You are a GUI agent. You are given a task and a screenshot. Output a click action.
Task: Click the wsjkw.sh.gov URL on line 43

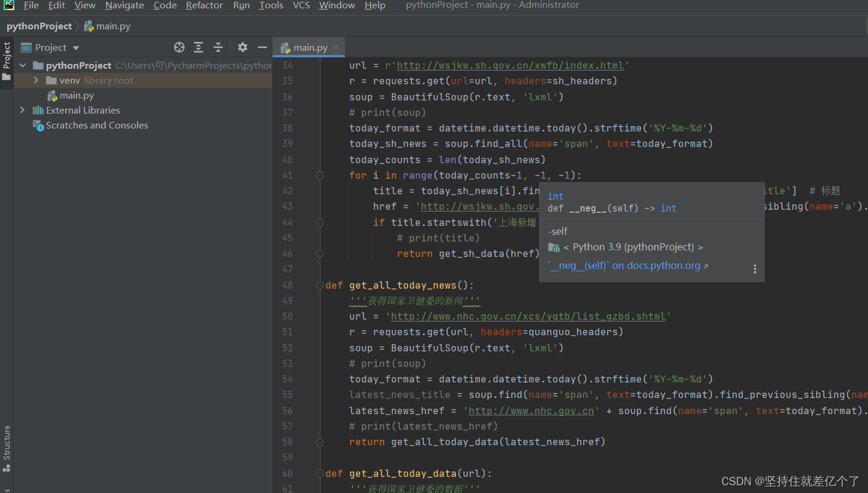coord(479,206)
